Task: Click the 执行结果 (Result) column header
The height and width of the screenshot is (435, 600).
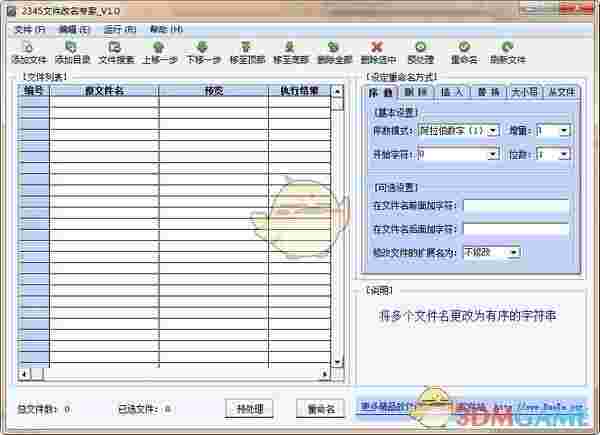Action: (x=300, y=91)
